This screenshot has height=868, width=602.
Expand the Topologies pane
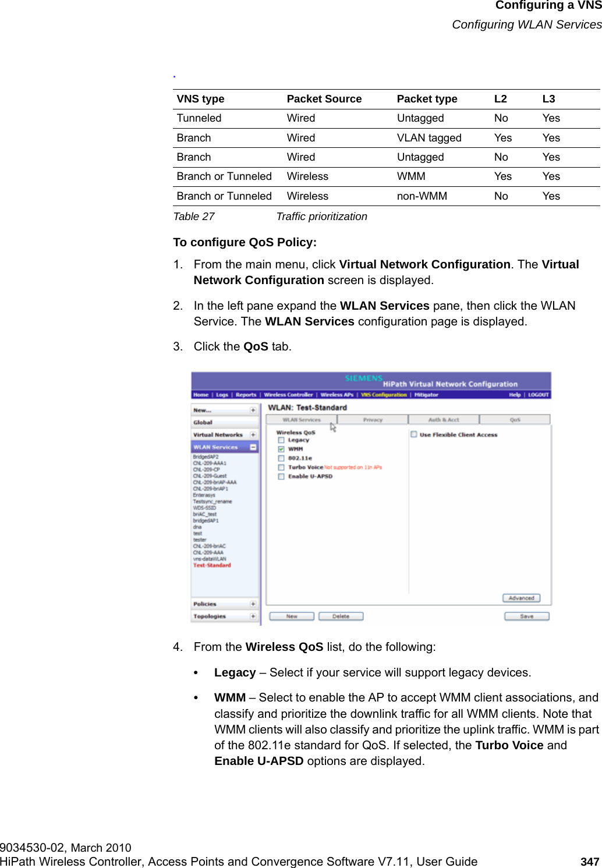(x=254, y=615)
